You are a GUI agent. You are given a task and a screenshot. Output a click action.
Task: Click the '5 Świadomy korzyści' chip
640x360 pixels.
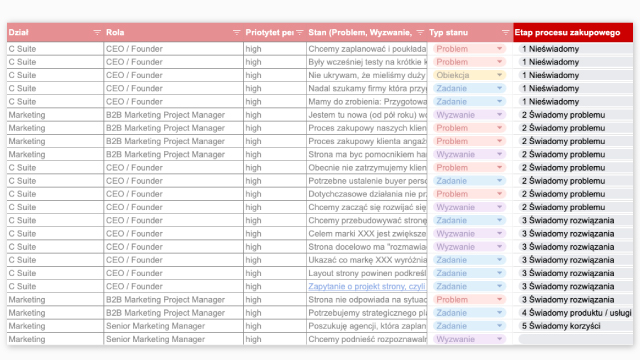pyautogui.click(x=576, y=326)
